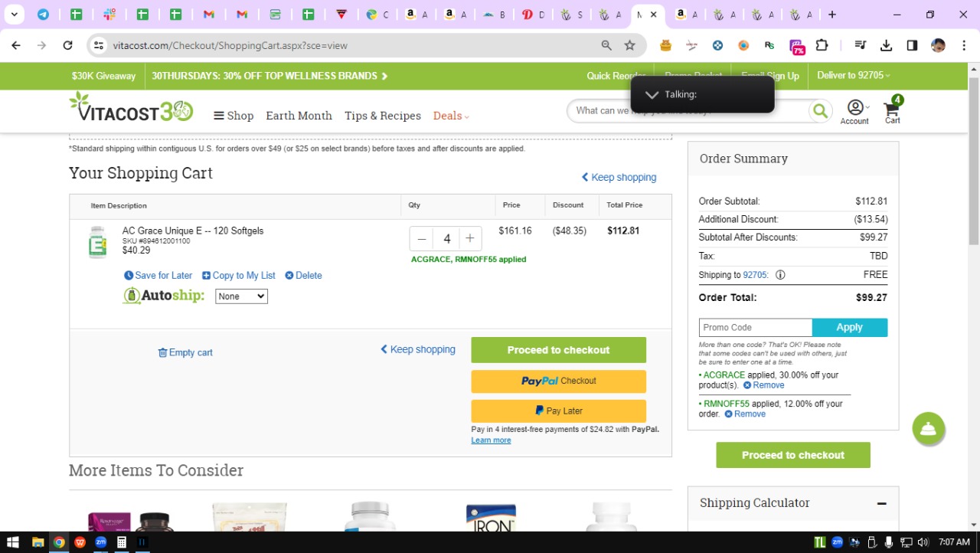Open the Account menu
Screen dimensions: 980x553
pyautogui.click(x=855, y=111)
